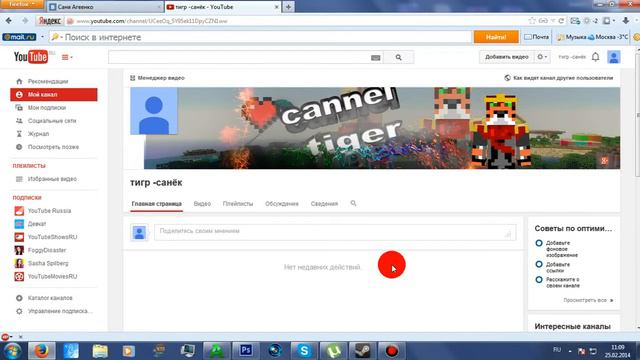This screenshot has width=640, height=360.
Task: Open the guide menu icon beside YouTube logo
Action: click(67, 58)
